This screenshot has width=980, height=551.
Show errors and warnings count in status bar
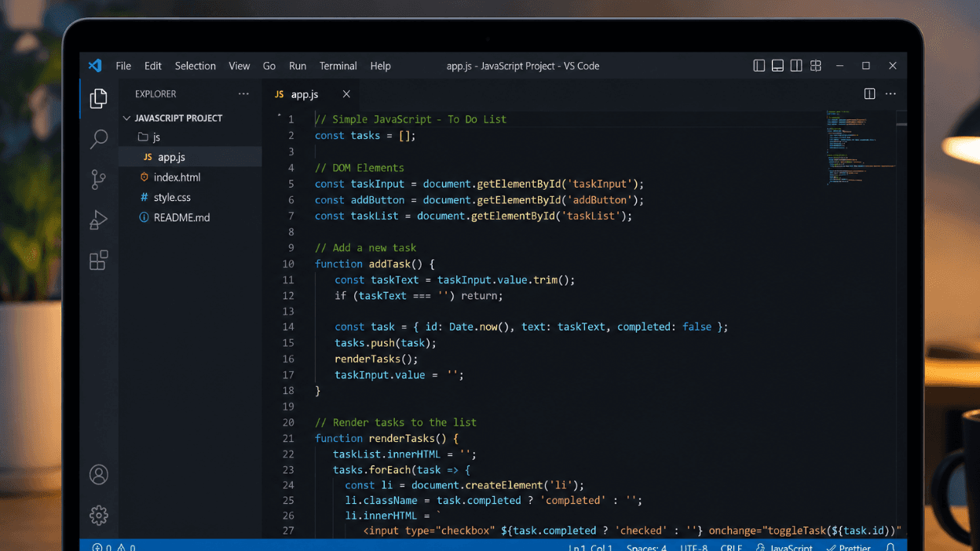114,547
